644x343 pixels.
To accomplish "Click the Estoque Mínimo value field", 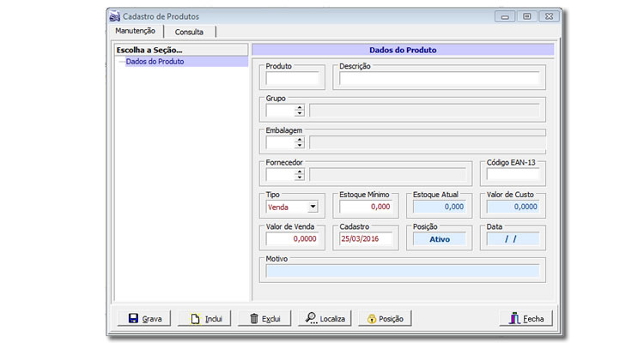I will click(x=366, y=207).
